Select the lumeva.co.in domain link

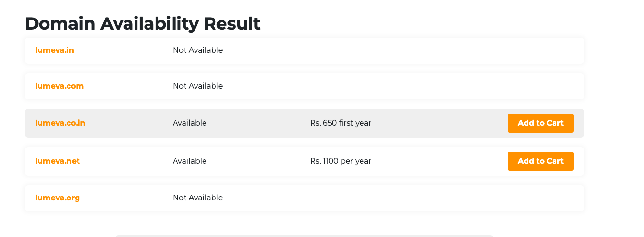point(60,123)
